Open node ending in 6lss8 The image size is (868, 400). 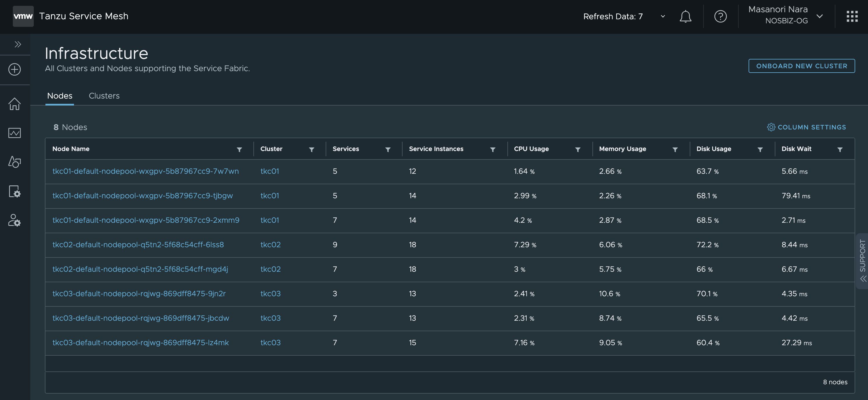[138, 245]
